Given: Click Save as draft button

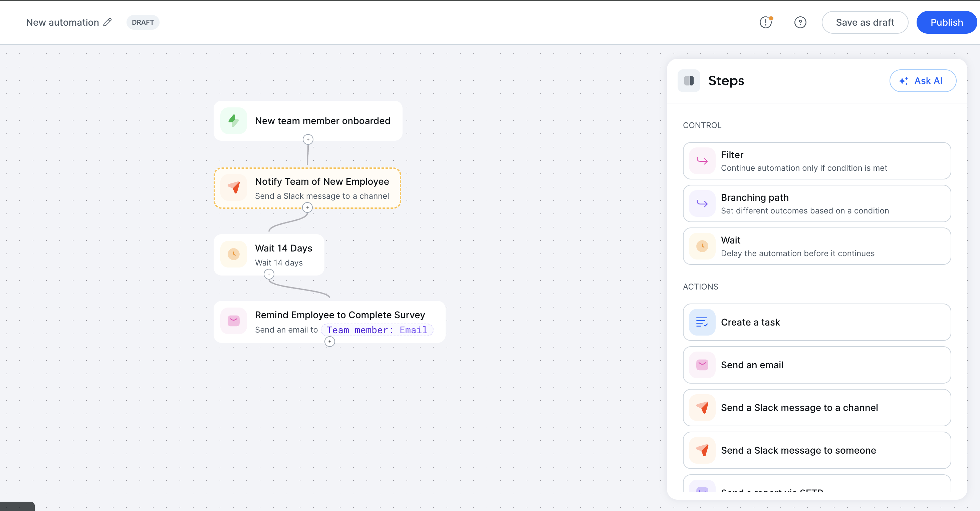Looking at the screenshot, I should tap(865, 22).
